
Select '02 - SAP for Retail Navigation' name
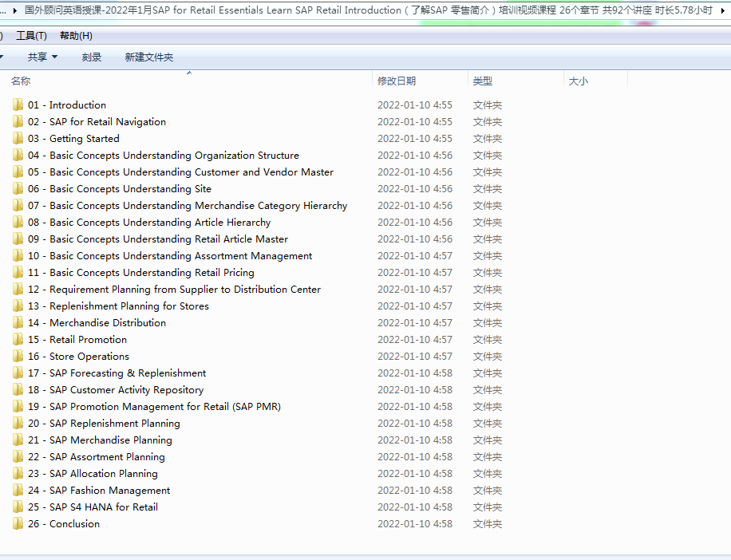(x=97, y=121)
